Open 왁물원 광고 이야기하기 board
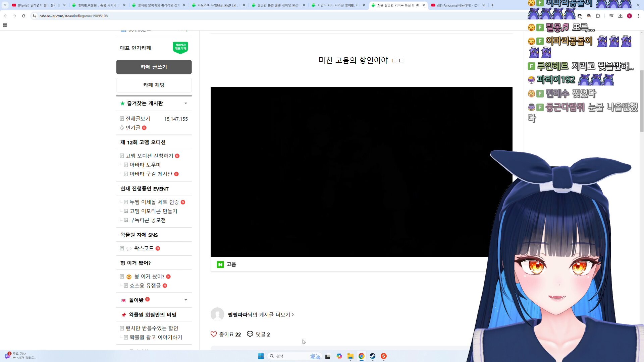The height and width of the screenshot is (362, 644). (x=156, y=337)
